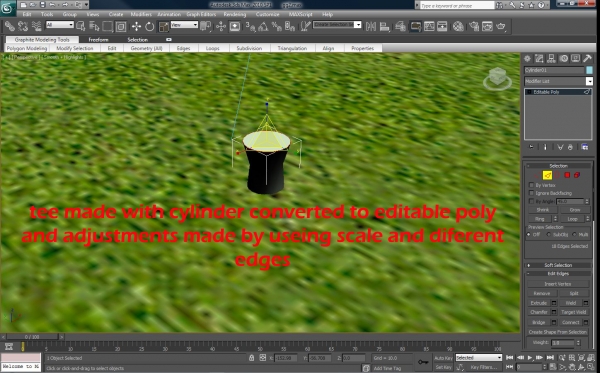
Task: Click the timeline slider 0/100 handle
Action: pos(32,337)
